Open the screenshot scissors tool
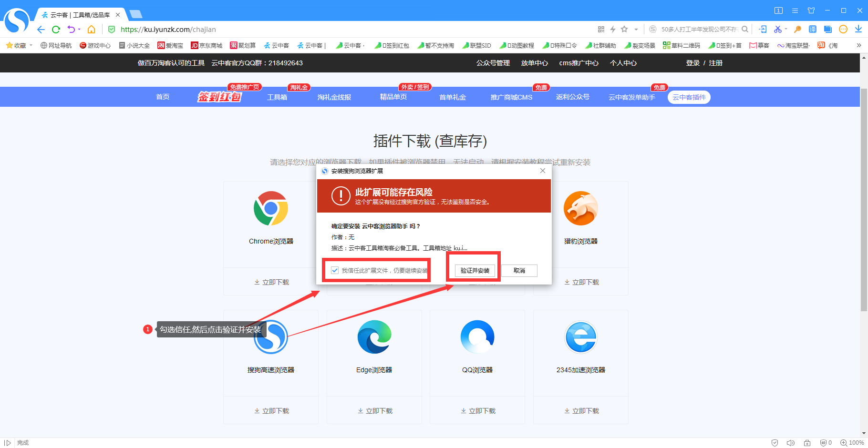Screen dimensions: 868x448 coord(778,29)
